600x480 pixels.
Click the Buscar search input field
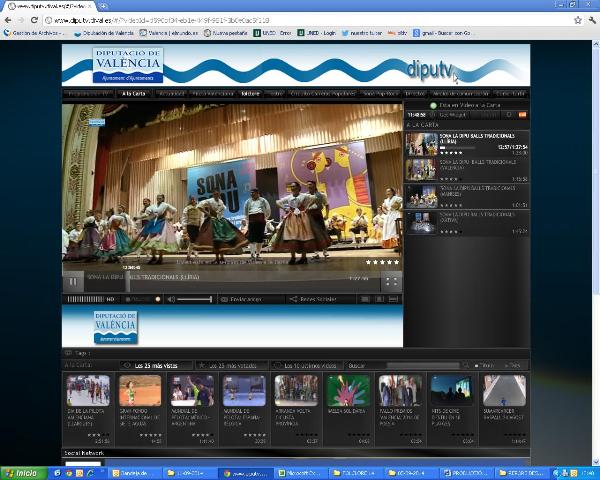(423, 366)
